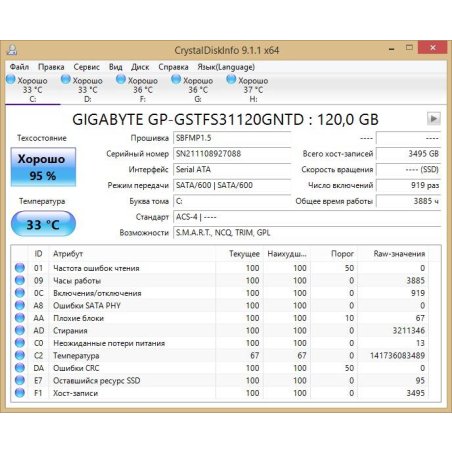Select disk C: status orb

pos(11,80)
